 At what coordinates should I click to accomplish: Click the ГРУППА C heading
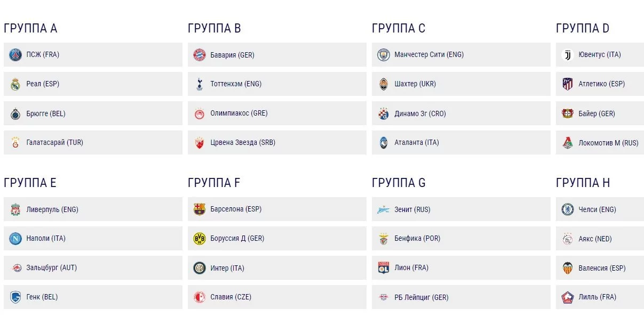click(x=399, y=28)
